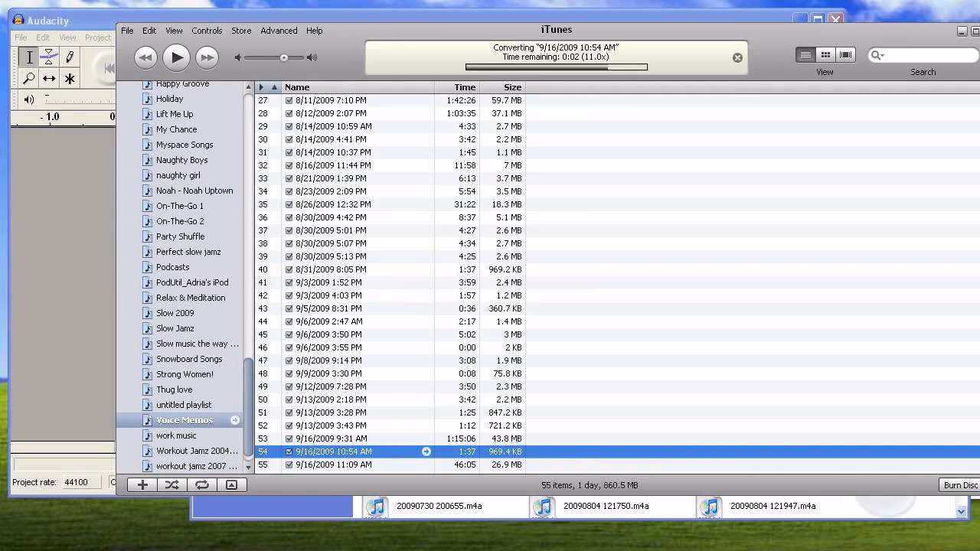This screenshot has width=980, height=551.
Task: Open the Store menu in iTunes
Action: (x=241, y=31)
